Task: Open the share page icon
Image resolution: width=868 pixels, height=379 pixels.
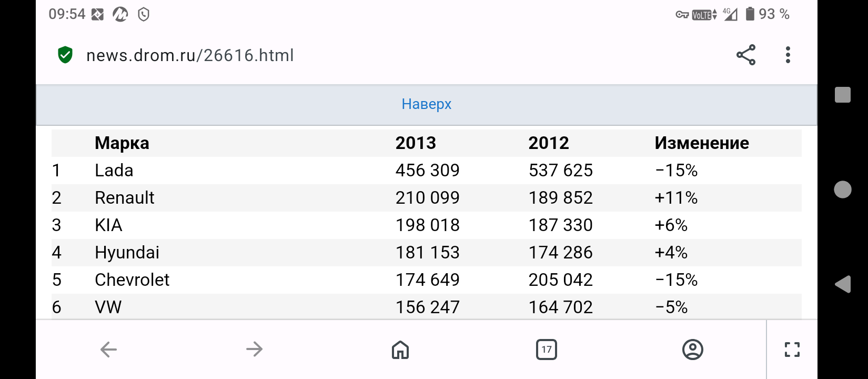Action: tap(745, 55)
